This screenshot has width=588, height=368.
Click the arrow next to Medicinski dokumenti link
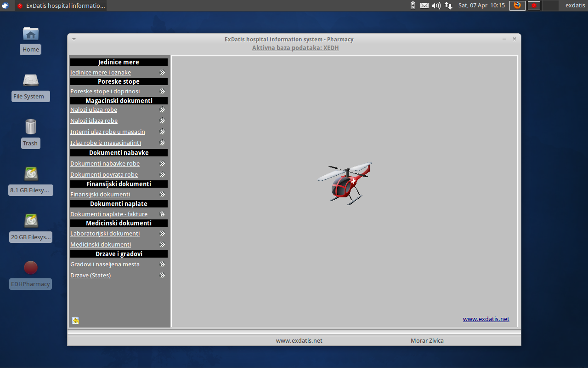[x=162, y=244]
